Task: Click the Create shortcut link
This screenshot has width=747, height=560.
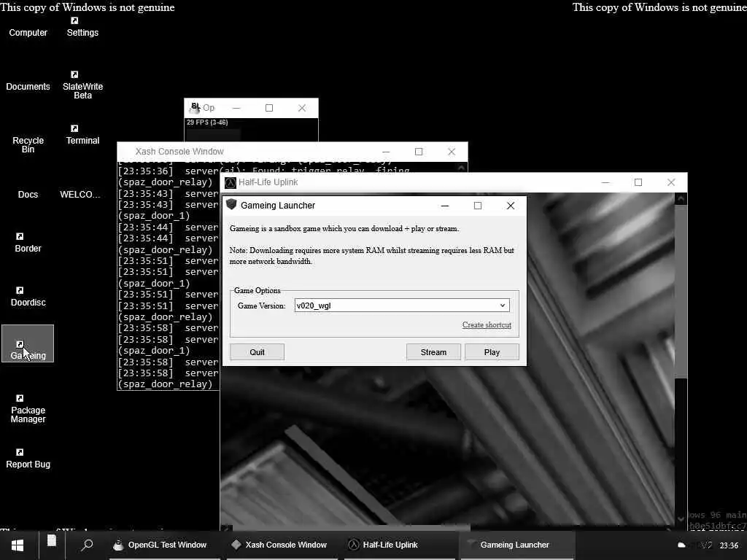Action: 487,324
